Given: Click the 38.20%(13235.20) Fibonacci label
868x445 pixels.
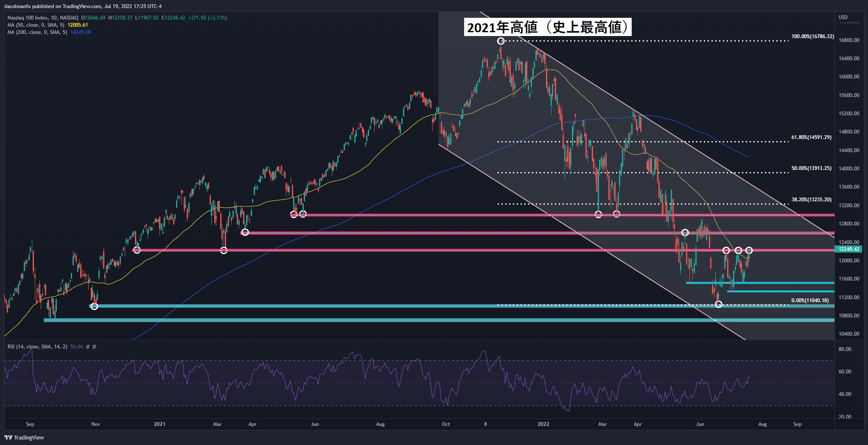Looking at the screenshot, I should coord(811,200).
